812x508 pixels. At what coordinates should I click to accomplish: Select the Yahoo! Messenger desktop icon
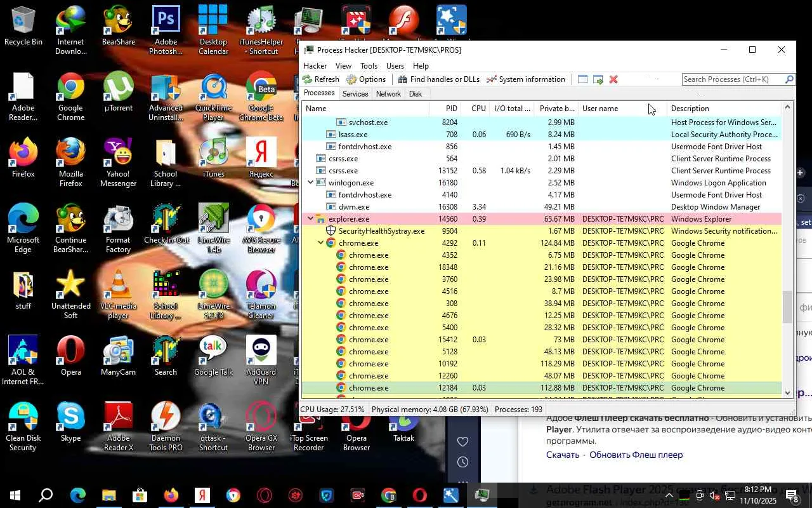[x=119, y=163]
